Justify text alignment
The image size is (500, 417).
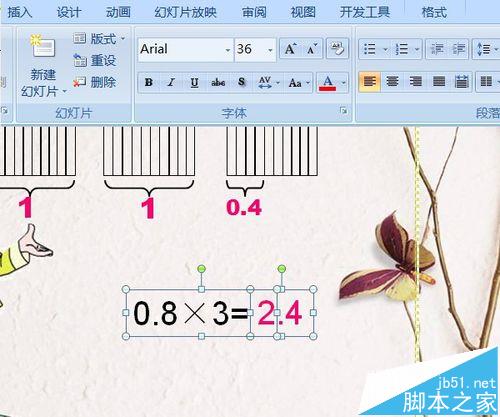point(439,82)
